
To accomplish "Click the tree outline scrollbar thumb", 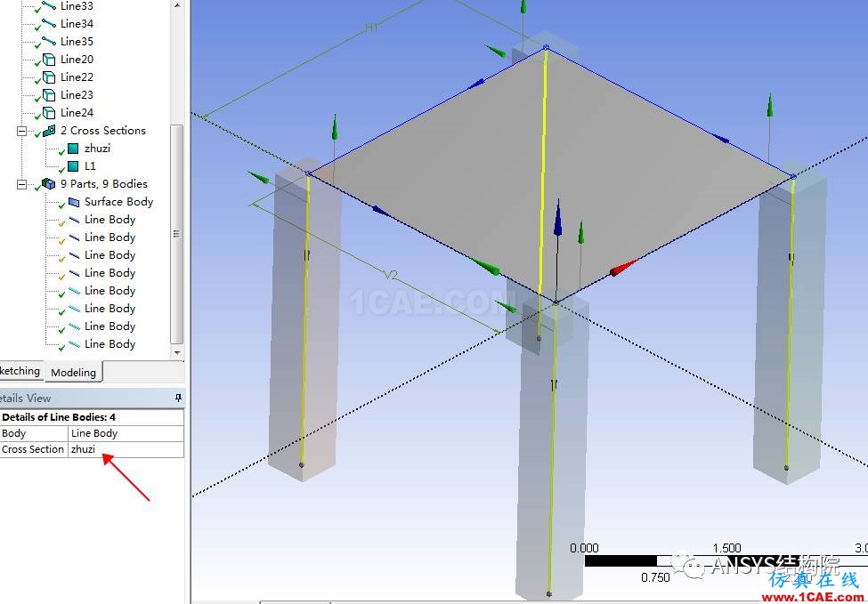I will [176, 234].
